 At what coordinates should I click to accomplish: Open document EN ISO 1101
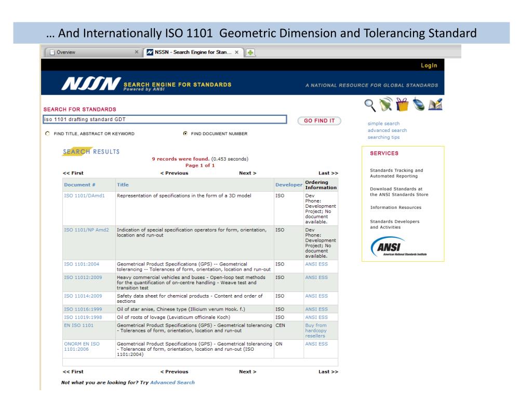click(x=79, y=325)
